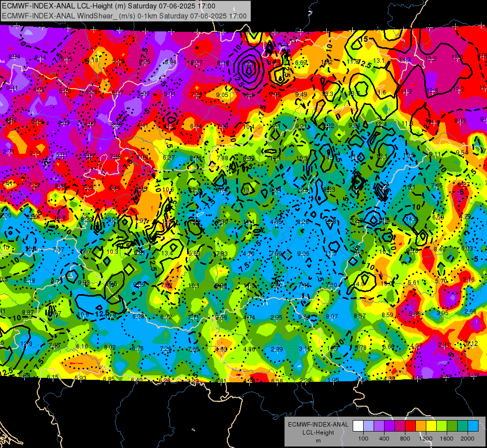This screenshot has width=487, height=448.
Task: Click the grid value '7.09'
Action: (x=222, y=126)
